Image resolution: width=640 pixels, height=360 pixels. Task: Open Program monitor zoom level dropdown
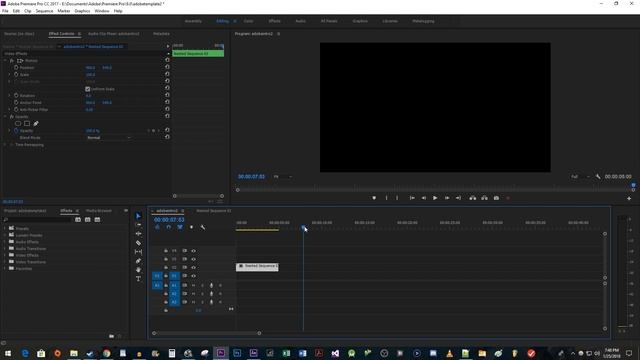(x=283, y=177)
